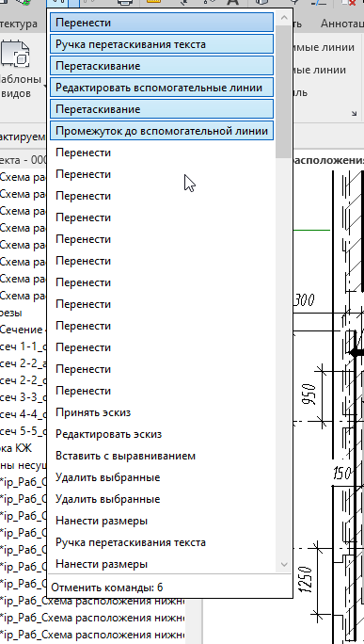This screenshot has height=644, width=364.
Task: Pick 'Редактировать эскиз' in the undo list
Action: pos(162,435)
